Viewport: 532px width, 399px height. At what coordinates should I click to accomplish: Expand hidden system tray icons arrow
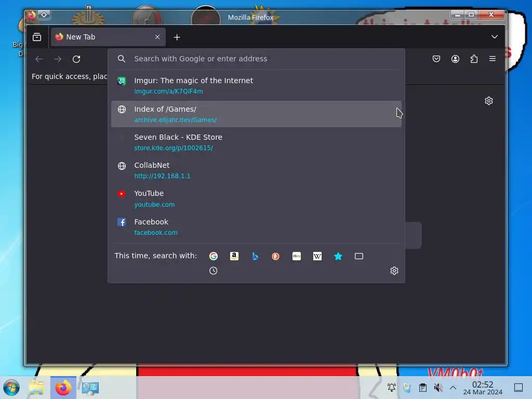click(453, 388)
